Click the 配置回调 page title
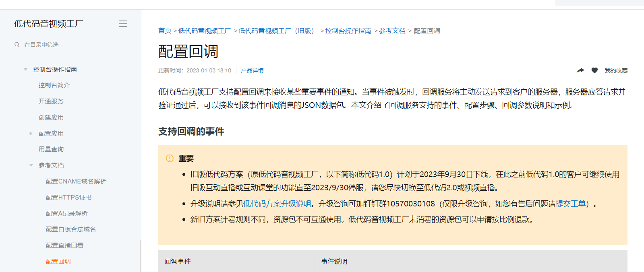The width and height of the screenshot is (644, 272). point(188,52)
